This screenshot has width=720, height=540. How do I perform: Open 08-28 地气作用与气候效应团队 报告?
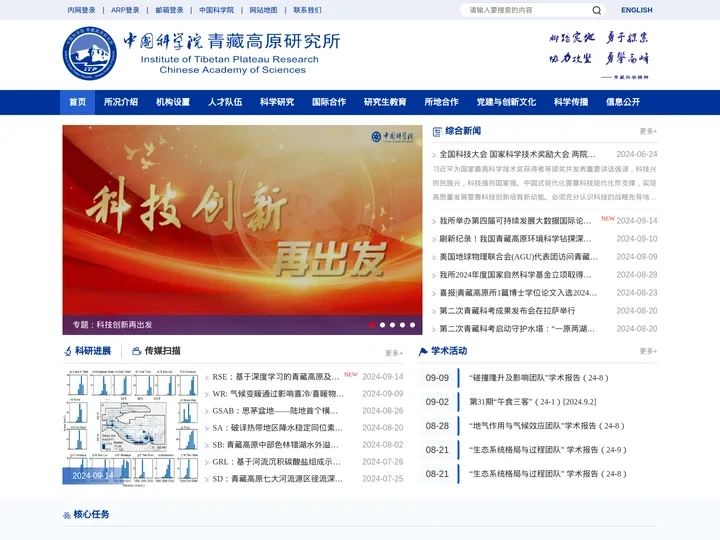(547, 426)
